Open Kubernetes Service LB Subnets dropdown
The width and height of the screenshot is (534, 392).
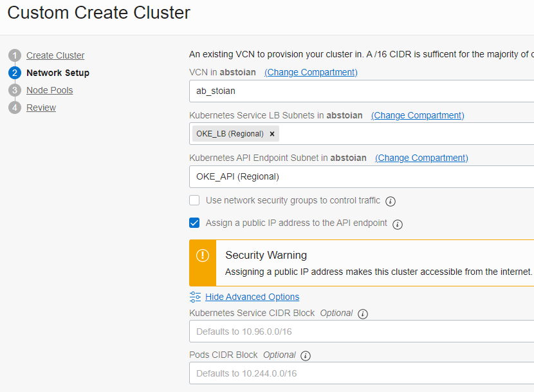[405, 134]
